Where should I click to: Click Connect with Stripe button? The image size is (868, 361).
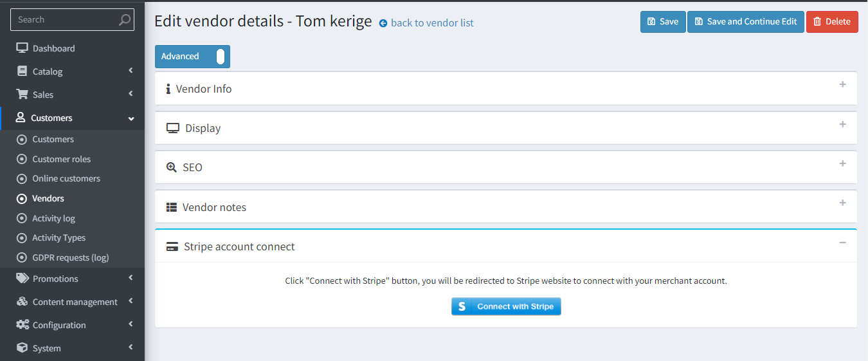tap(506, 306)
